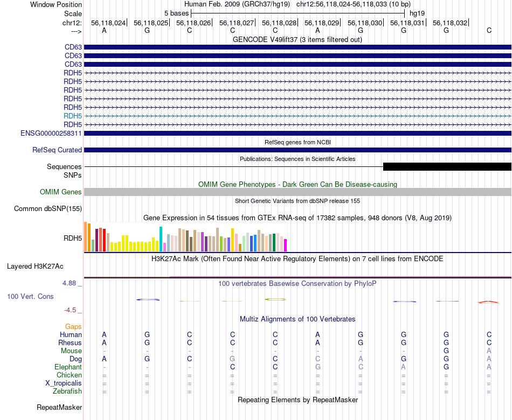This screenshot has height=420, width=512.
Task: Open the ENSG00000258311 gene label
Action: click(51, 133)
